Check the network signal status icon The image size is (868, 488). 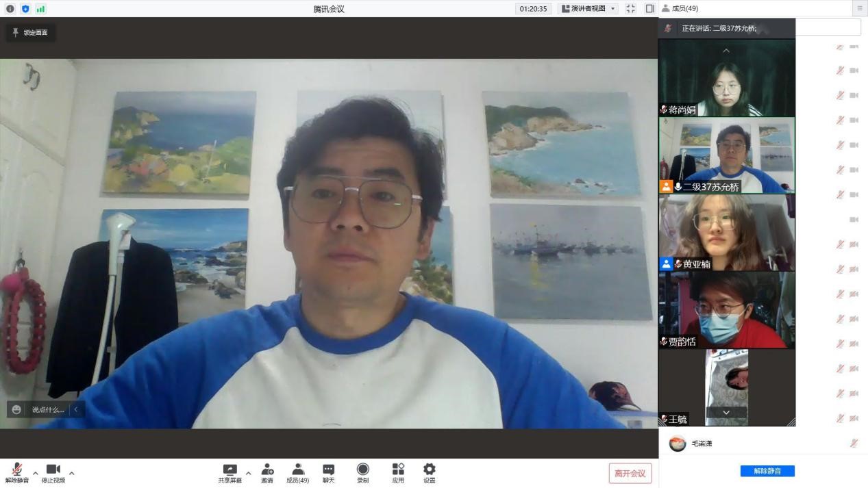coord(40,9)
